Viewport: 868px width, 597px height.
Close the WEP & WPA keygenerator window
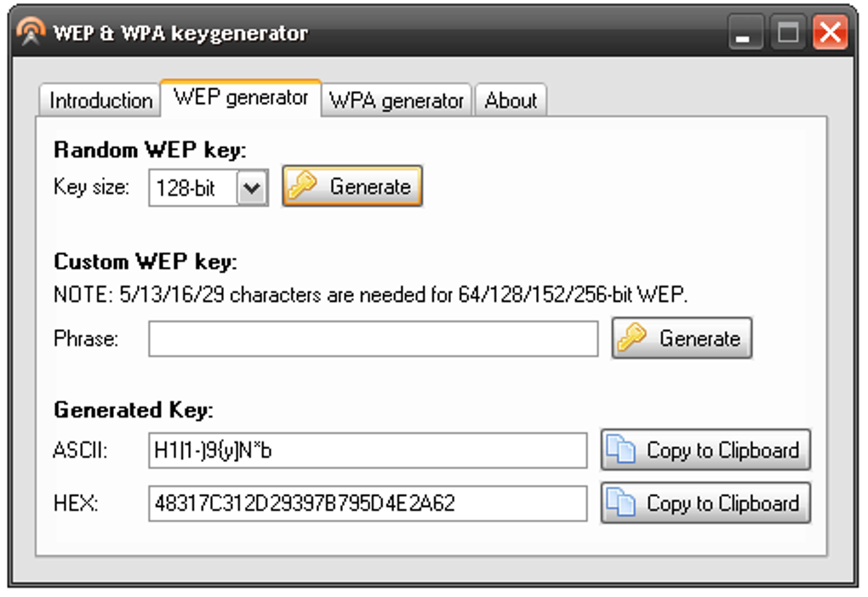click(830, 35)
